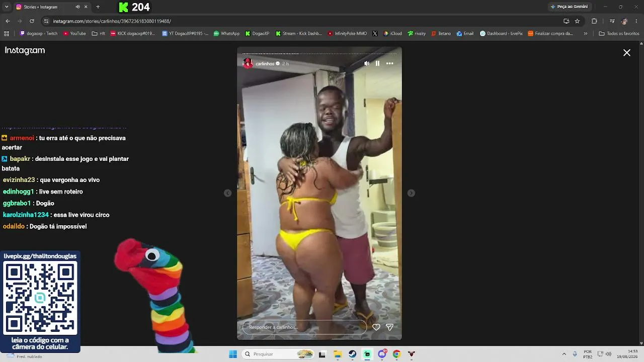The height and width of the screenshot is (362, 644).
Task: Click the taskbar 'Pesquisar' search box
Action: pyautogui.click(x=278, y=354)
